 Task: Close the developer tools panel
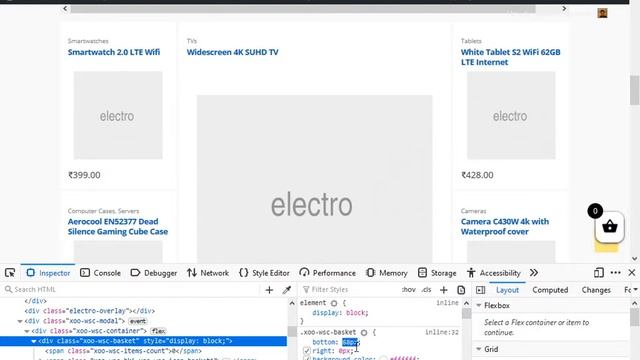(x=632, y=273)
